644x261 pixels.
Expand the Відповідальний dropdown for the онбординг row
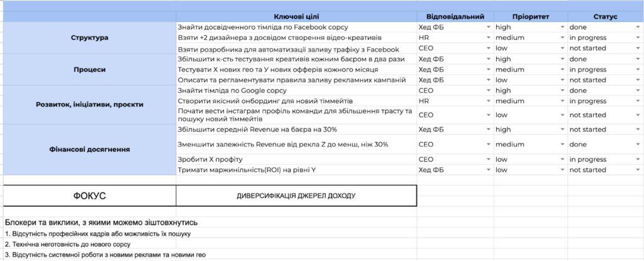(488, 101)
